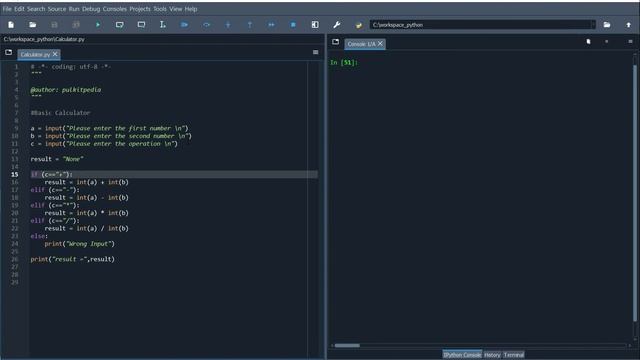Click the console horizontal scrollbar thumb
640x360 pixels.
(x=347, y=345)
